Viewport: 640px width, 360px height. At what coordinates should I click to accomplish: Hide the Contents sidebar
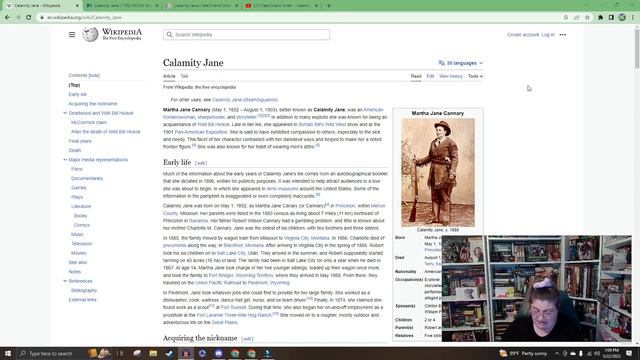pyautogui.click(x=94, y=76)
